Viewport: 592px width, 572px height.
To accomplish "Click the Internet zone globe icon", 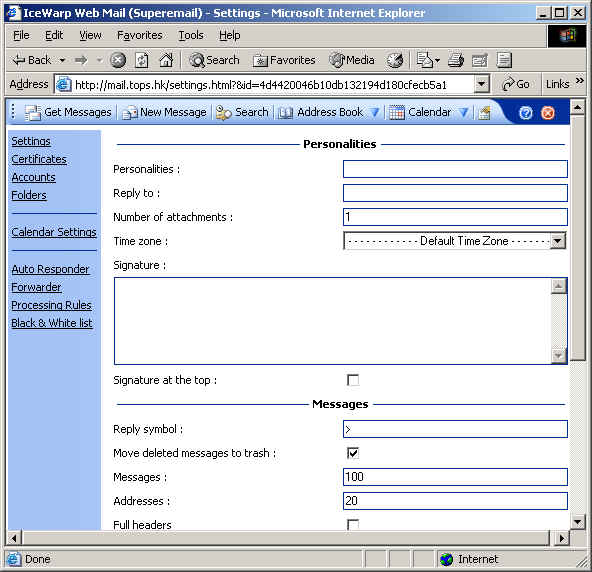I will coord(447,559).
